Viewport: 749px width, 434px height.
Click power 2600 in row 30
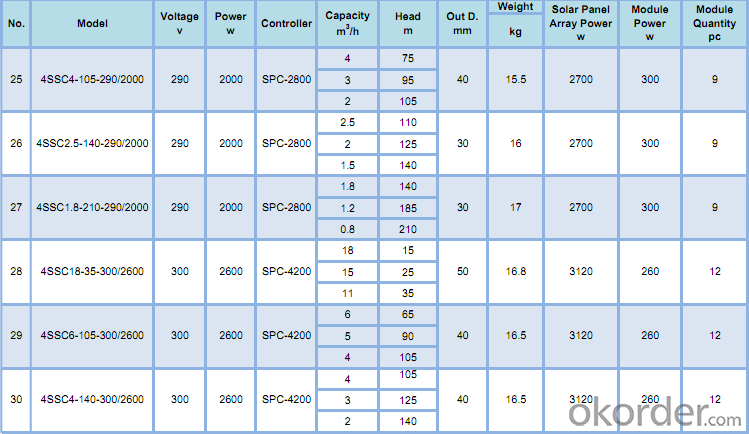point(231,399)
